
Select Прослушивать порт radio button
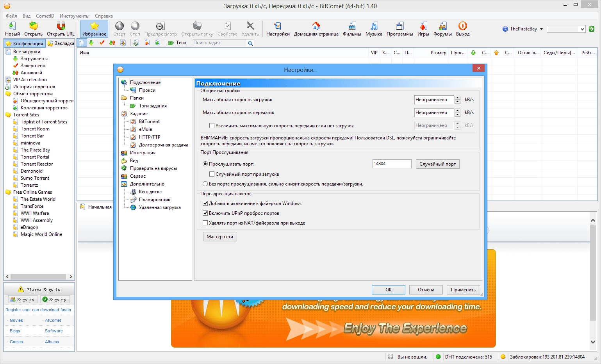click(205, 164)
